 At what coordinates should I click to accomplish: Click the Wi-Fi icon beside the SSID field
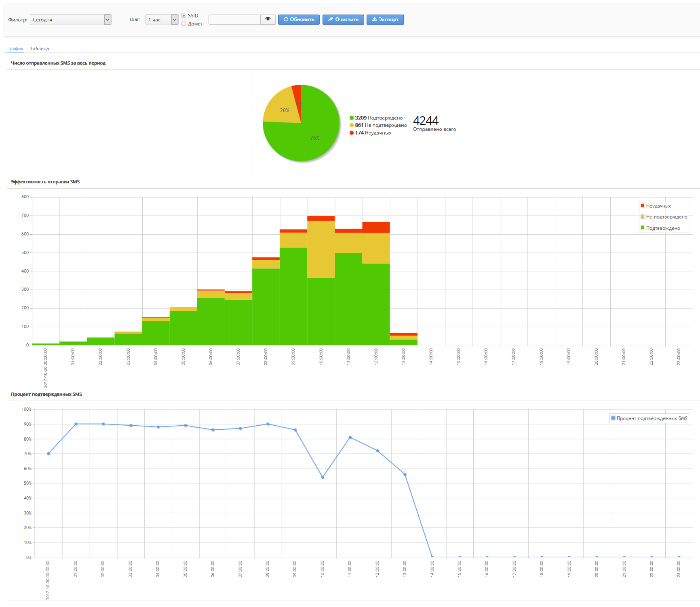[268, 19]
